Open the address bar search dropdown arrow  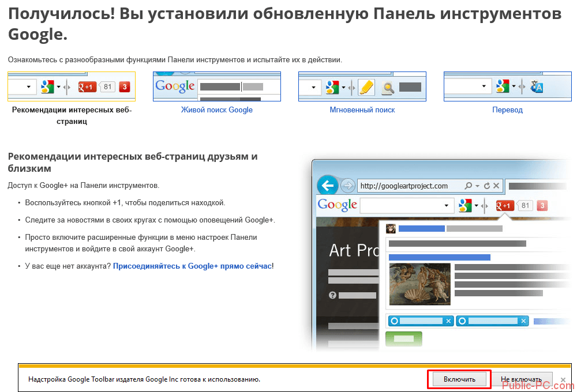coord(477,186)
